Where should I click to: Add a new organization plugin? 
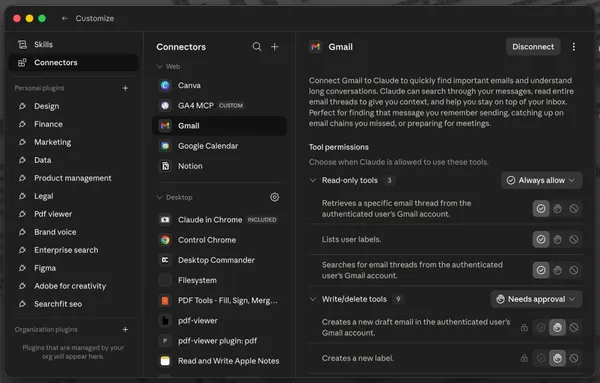(x=125, y=329)
